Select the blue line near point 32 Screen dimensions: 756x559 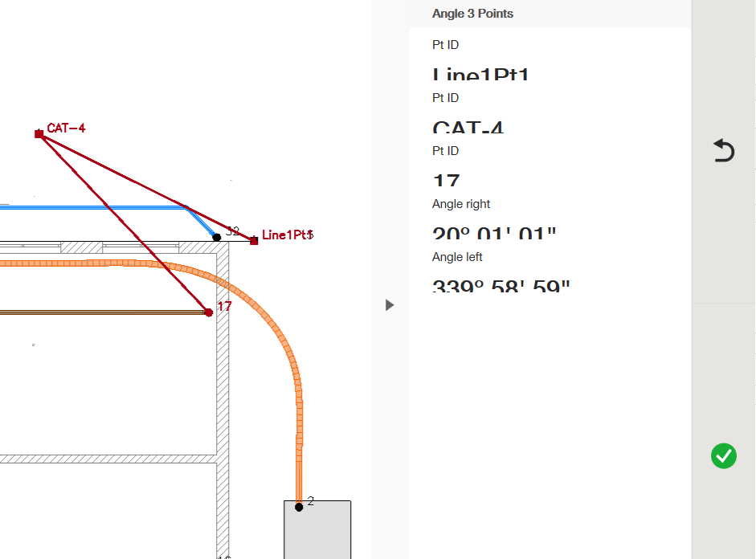(x=96, y=207)
